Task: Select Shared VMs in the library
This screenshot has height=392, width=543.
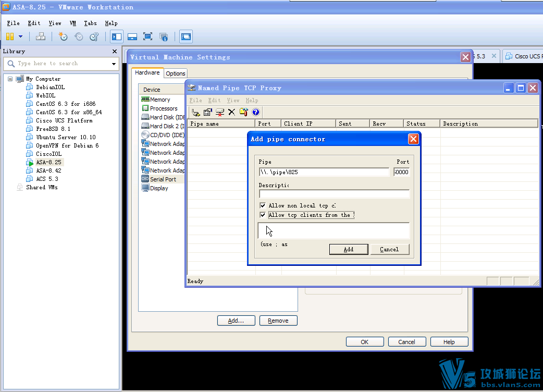Action: (x=42, y=187)
